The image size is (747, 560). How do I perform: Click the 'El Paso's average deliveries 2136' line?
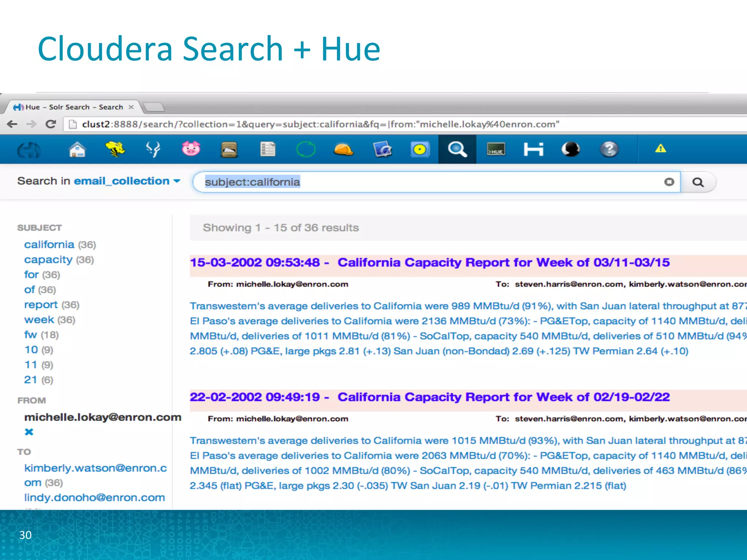click(x=468, y=321)
